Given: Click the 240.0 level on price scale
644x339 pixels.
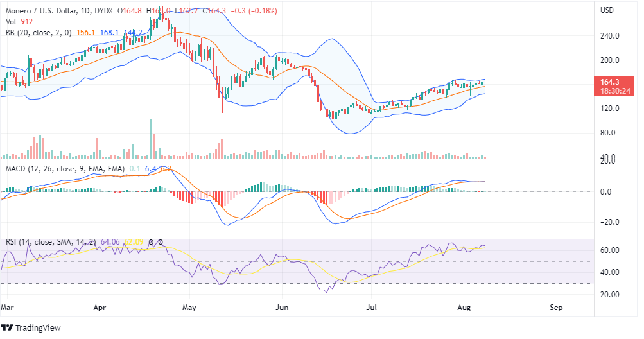Looking at the screenshot, I should click(609, 36).
